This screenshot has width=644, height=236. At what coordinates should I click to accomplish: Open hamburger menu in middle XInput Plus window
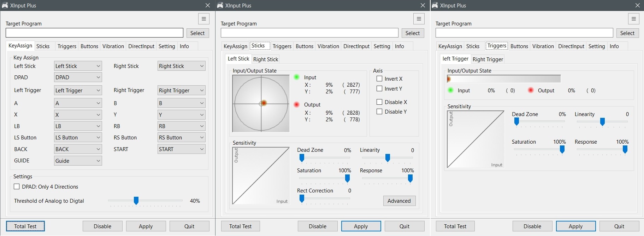pos(419,19)
